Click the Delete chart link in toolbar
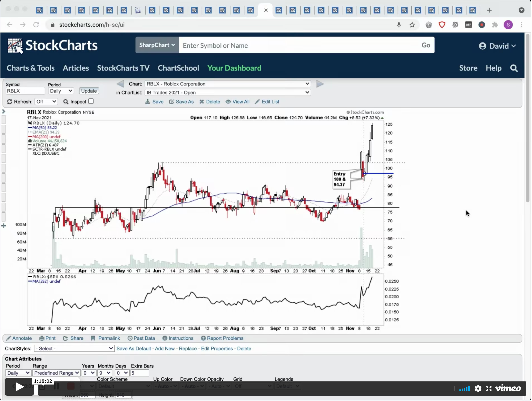The width and height of the screenshot is (532, 401). 209,102
